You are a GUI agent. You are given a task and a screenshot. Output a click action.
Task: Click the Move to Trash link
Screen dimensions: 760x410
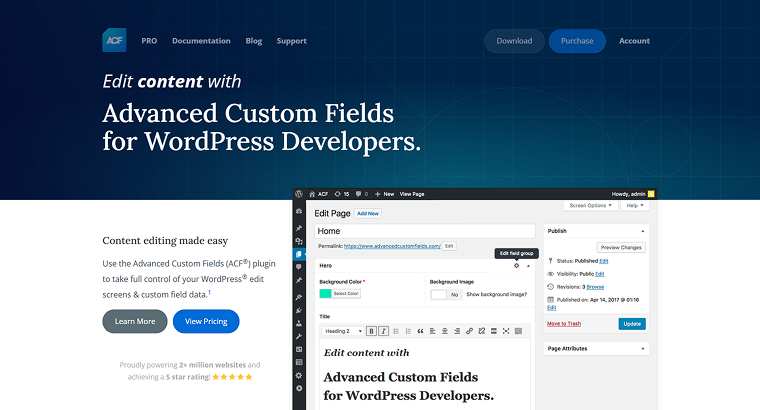click(x=564, y=324)
